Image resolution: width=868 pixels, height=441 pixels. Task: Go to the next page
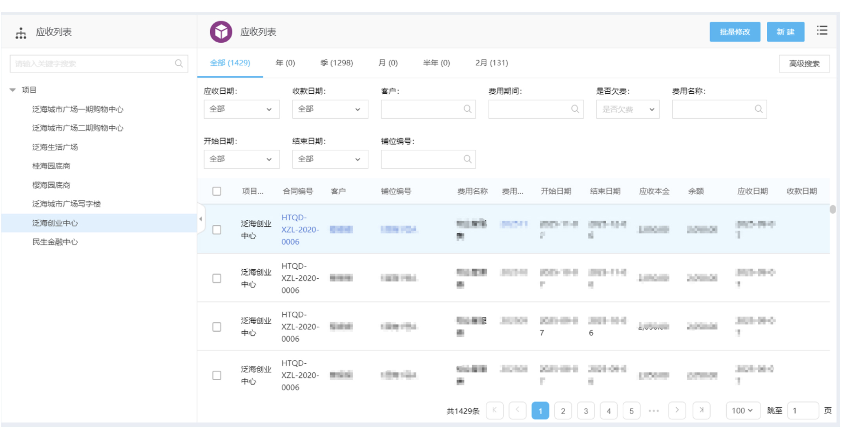click(677, 410)
